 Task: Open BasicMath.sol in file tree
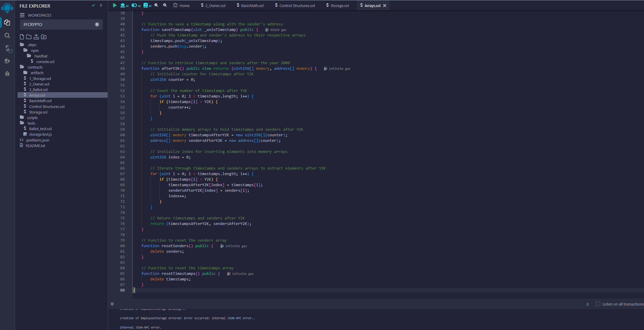pyautogui.click(x=38, y=101)
